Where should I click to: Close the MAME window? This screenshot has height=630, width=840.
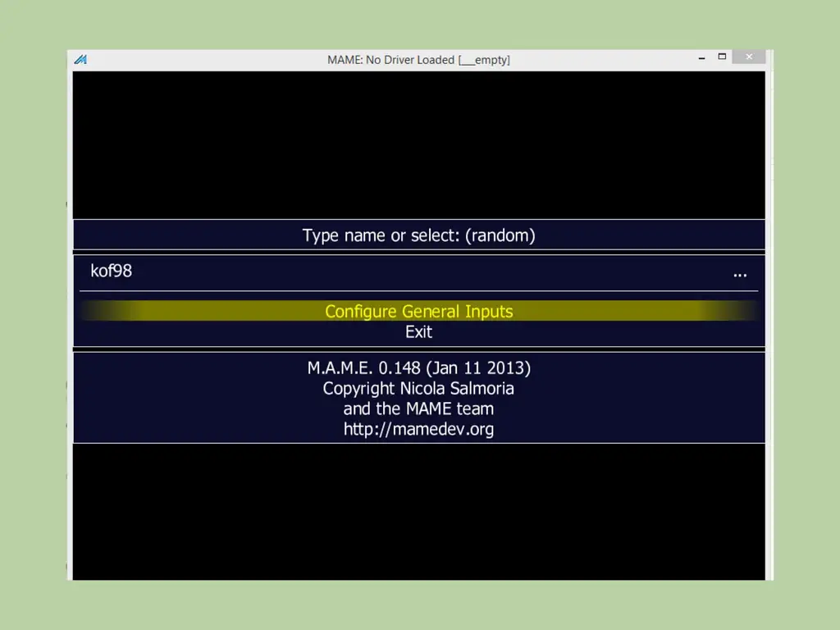[749, 57]
